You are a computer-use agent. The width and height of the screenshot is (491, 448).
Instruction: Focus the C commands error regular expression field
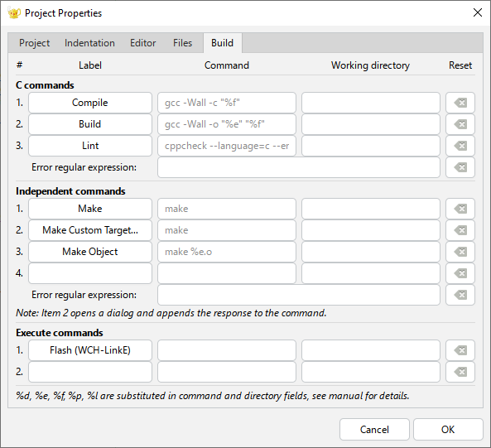click(x=299, y=167)
